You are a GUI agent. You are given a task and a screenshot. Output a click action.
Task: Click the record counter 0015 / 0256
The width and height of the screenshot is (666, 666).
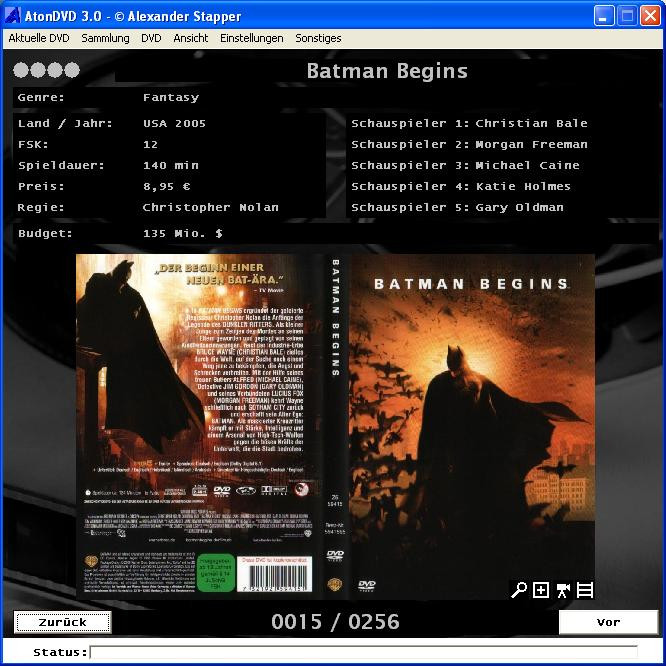[335, 622]
